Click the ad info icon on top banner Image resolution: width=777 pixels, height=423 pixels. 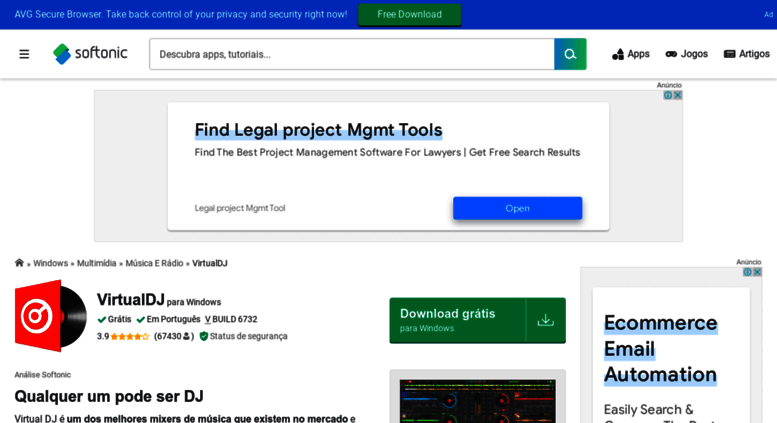pos(668,95)
